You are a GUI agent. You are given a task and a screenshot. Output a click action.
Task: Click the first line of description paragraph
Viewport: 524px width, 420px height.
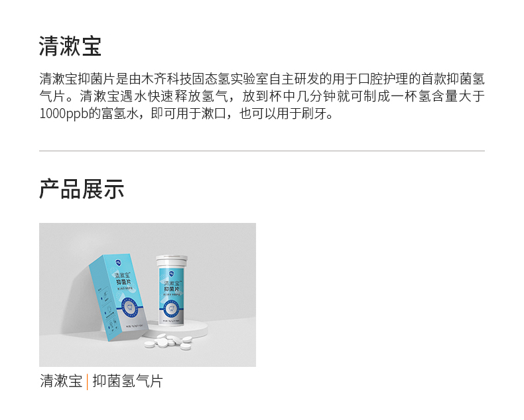[262, 79]
